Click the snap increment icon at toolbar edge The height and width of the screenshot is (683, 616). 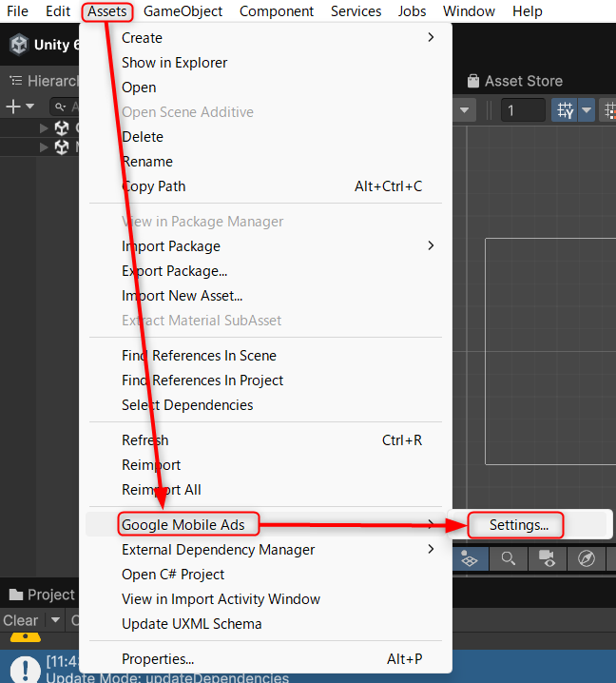pyautogui.click(x=609, y=110)
